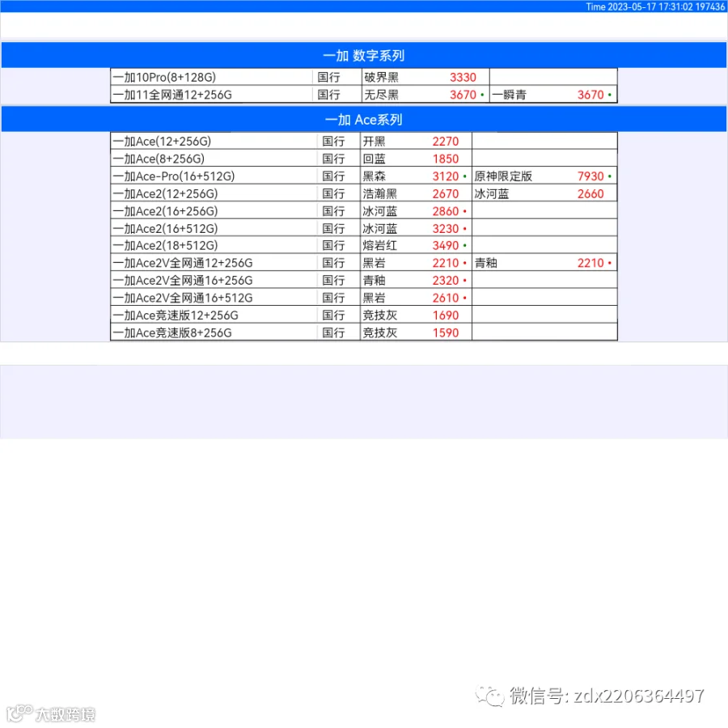
Task: Click the price 3490
Action: (446, 245)
